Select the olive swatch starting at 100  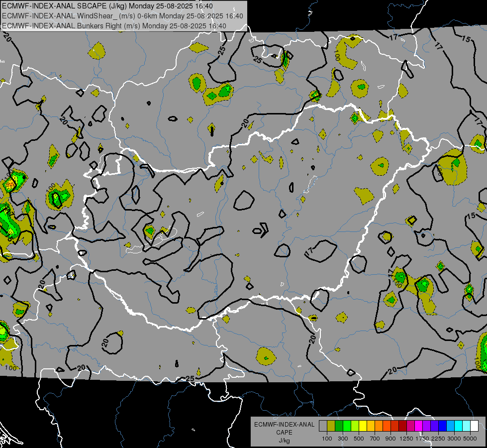pos(331,426)
